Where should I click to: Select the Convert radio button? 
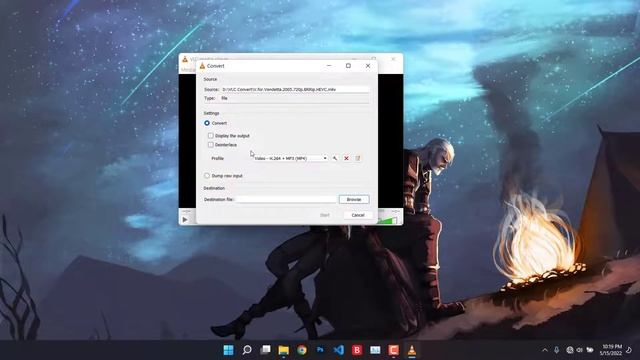coord(207,123)
